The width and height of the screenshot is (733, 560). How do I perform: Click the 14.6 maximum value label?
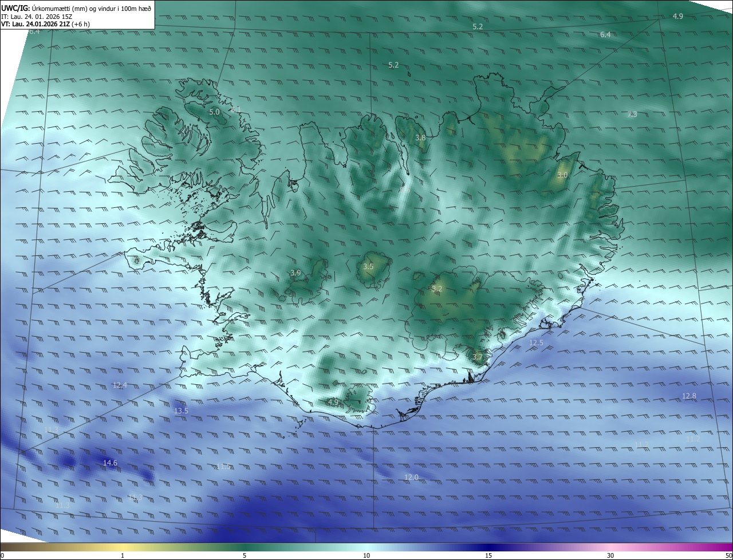pyautogui.click(x=110, y=463)
